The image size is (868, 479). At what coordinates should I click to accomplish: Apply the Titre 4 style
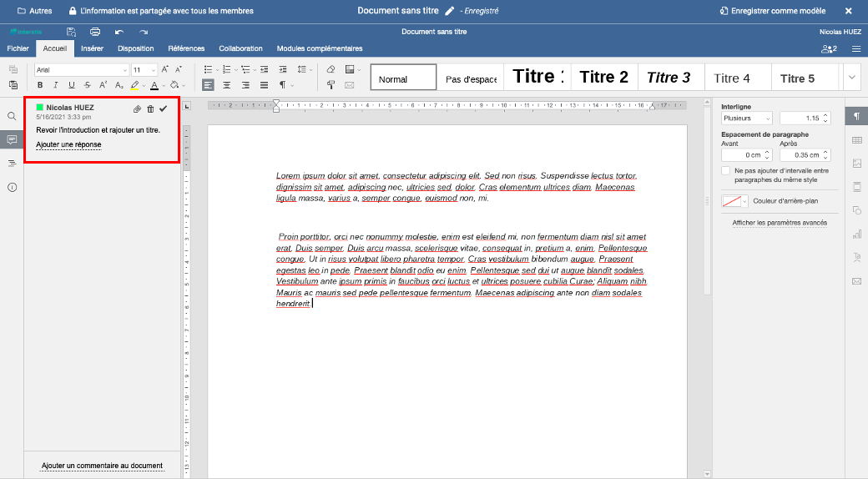point(738,77)
